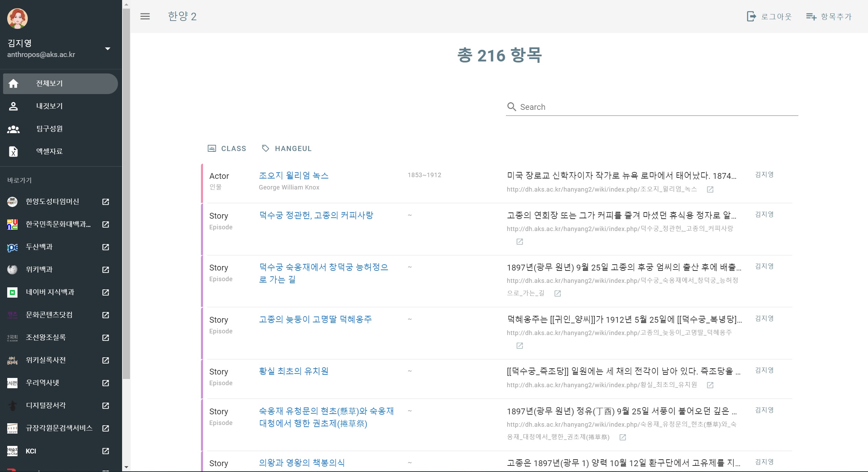The width and height of the screenshot is (868, 472).
Task: Click the sidebar scrollbar down arrow
Action: 126,467
